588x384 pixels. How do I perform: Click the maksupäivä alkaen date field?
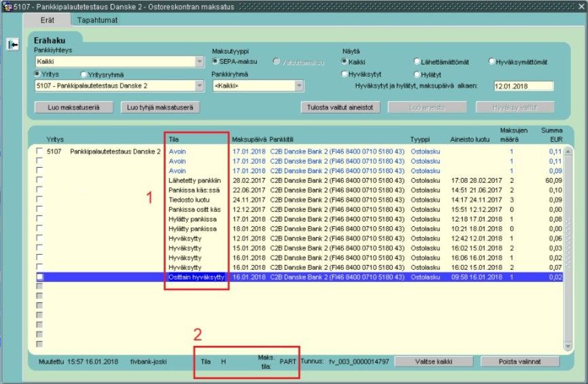coord(523,86)
